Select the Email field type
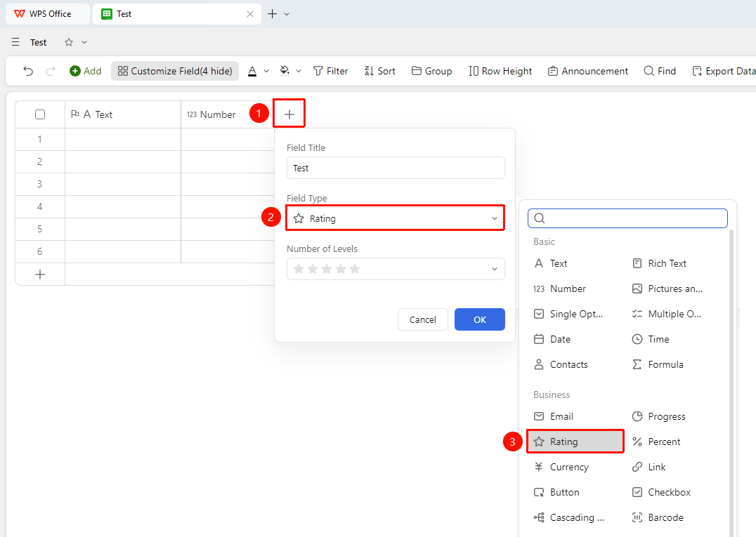This screenshot has height=537, width=756. coord(554,416)
